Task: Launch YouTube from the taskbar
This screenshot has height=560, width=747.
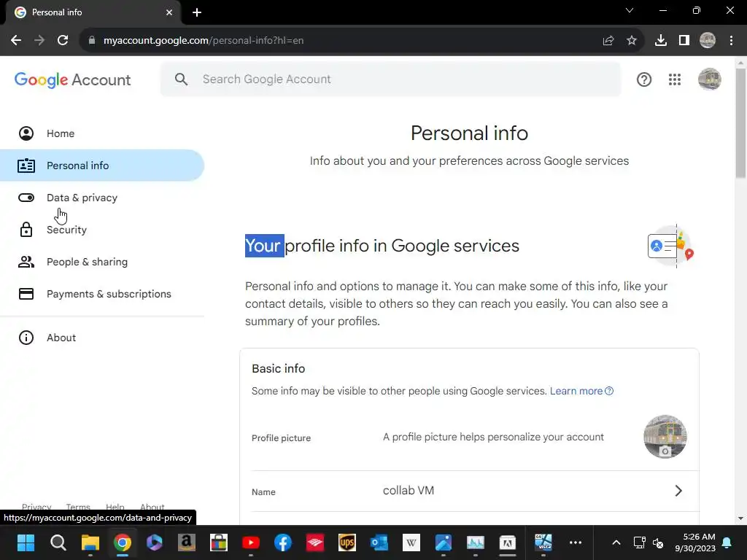Action: (x=251, y=542)
